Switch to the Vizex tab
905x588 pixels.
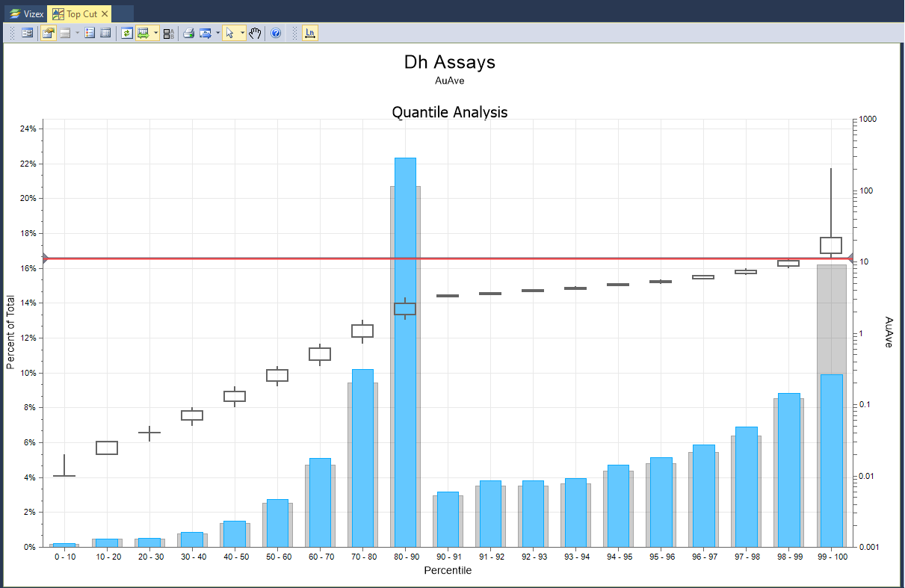[x=25, y=13]
